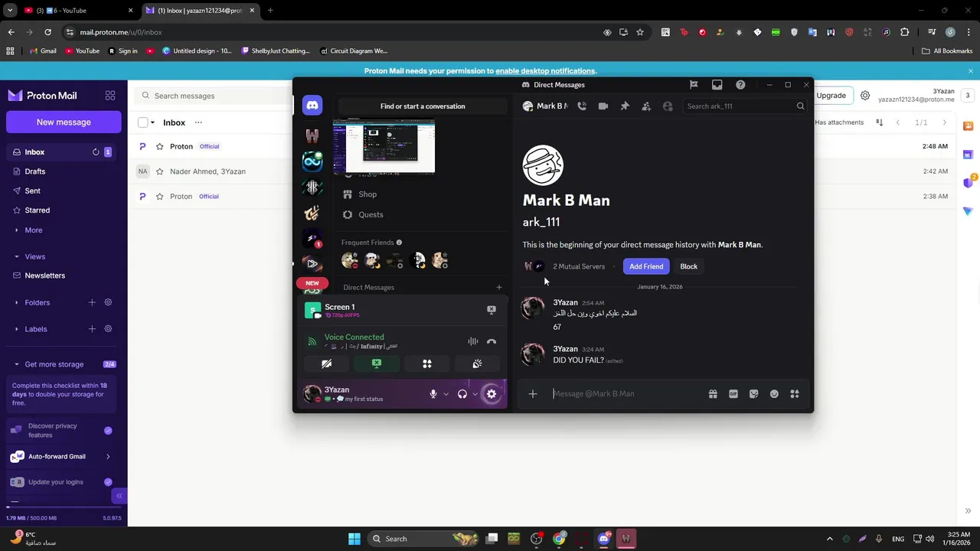Star the Proton email from 2:38 AM

159,197
